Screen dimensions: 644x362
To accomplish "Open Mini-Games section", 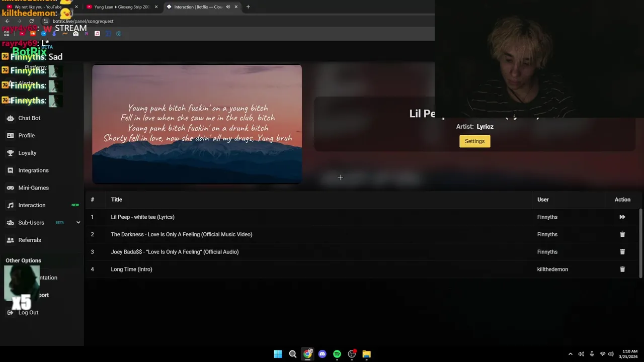I will [x=33, y=188].
